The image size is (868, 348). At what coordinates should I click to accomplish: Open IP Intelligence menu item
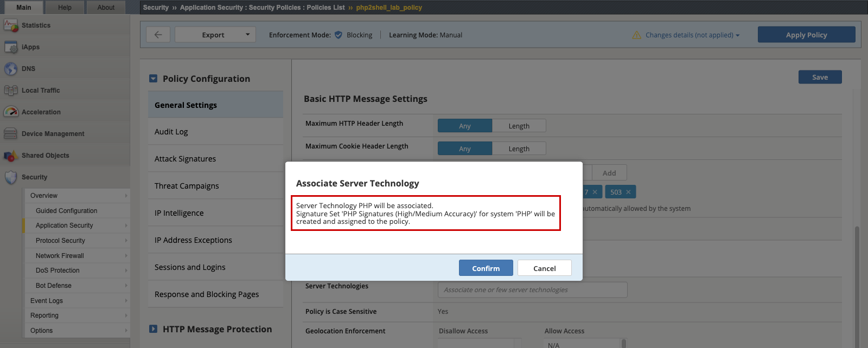click(215, 213)
